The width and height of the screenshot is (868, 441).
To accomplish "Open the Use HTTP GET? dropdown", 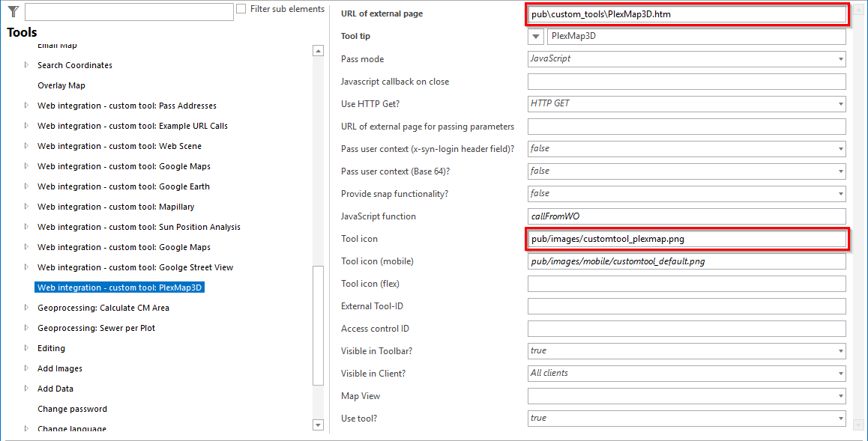I will 840,103.
